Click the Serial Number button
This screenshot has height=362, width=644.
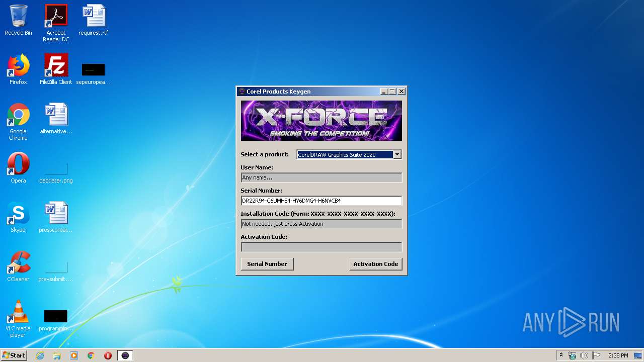(x=267, y=264)
